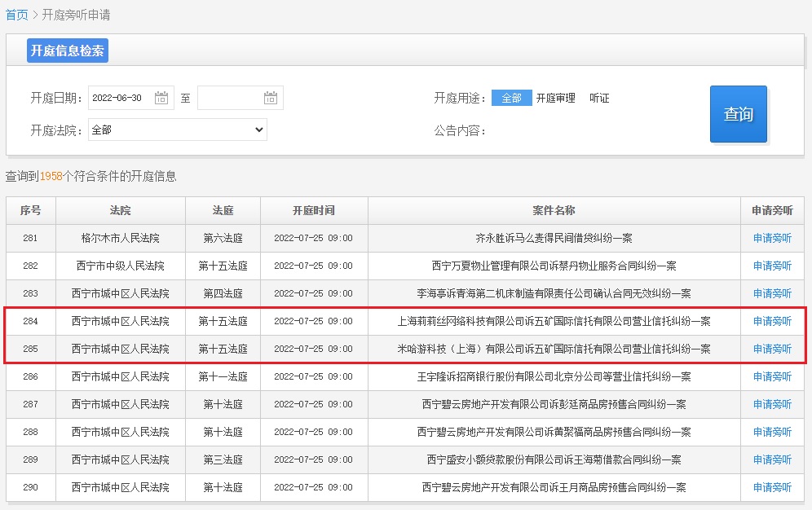
Task: Click the 开庭时间 column header
Action: coord(313,210)
